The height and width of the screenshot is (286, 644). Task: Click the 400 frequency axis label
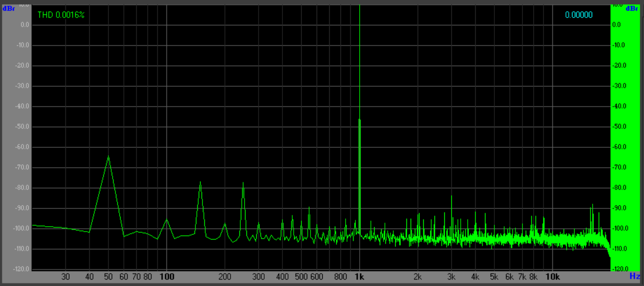[x=283, y=277]
